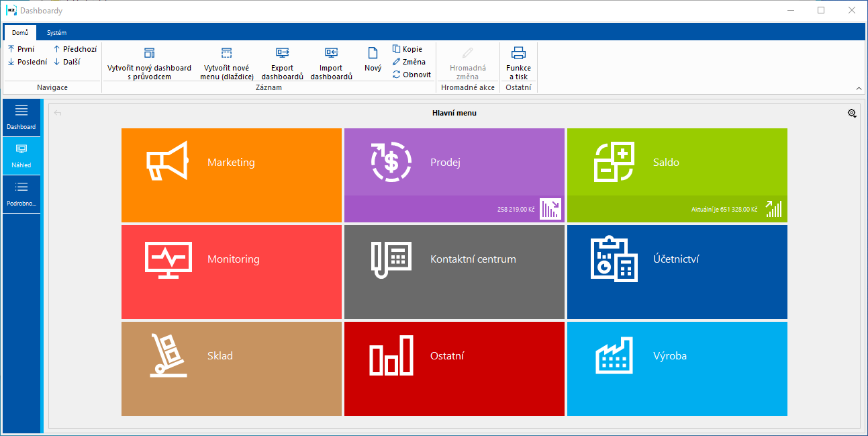
Task: Open Export dashboardů
Action: pyautogui.click(x=283, y=63)
